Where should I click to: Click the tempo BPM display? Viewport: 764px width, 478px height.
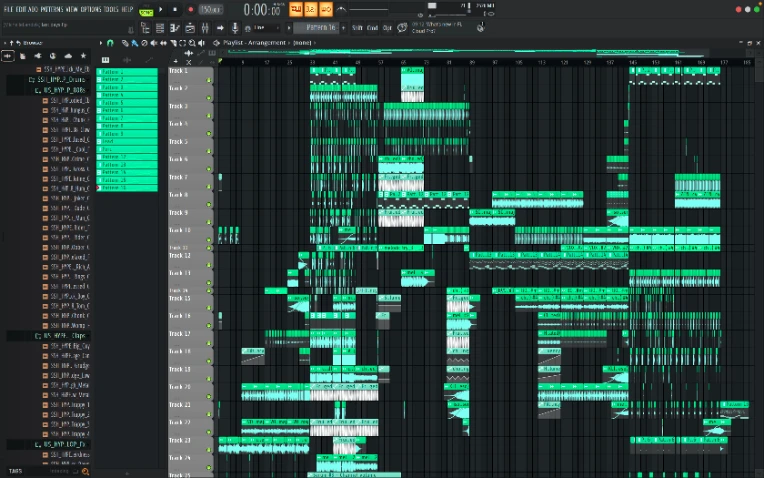(210, 9)
